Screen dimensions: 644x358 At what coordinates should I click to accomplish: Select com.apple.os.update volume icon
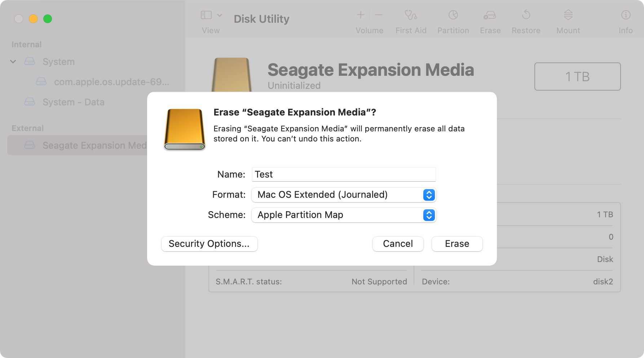tap(41, 82)
